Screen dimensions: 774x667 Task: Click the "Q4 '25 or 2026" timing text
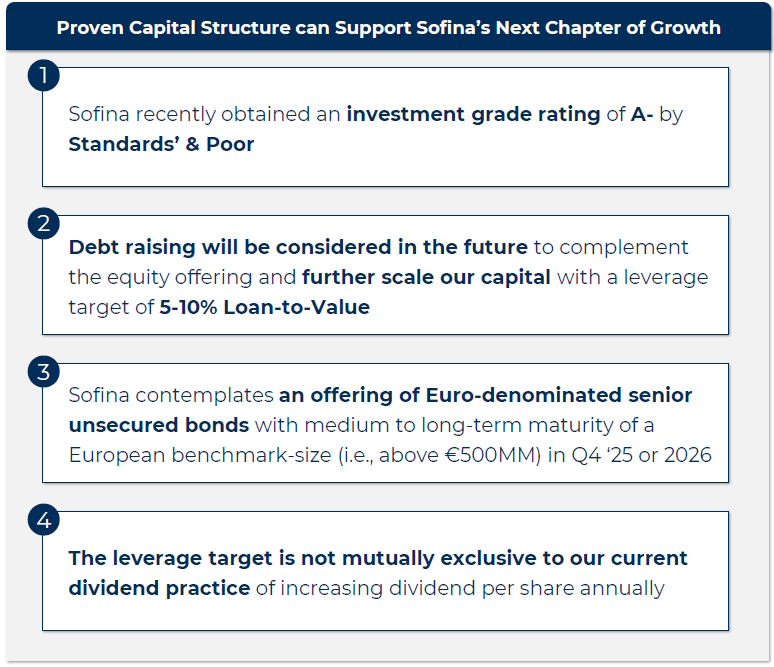pos(644,455)
